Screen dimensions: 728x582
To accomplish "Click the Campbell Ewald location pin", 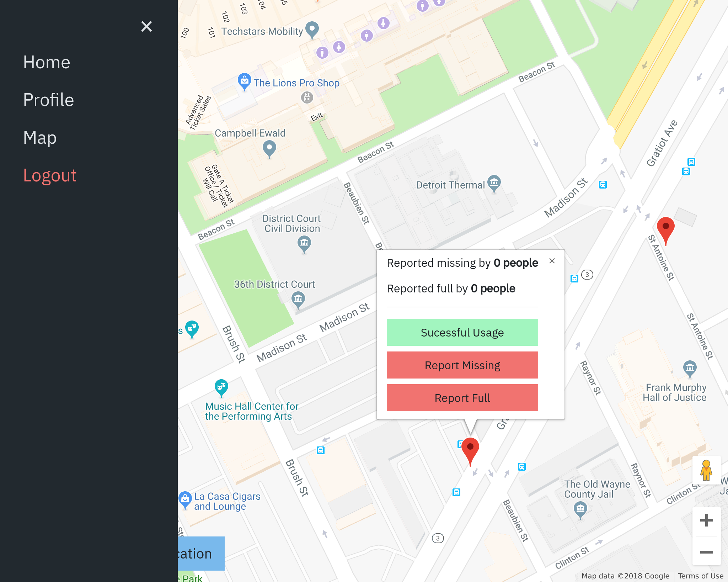I will [269, 148].
